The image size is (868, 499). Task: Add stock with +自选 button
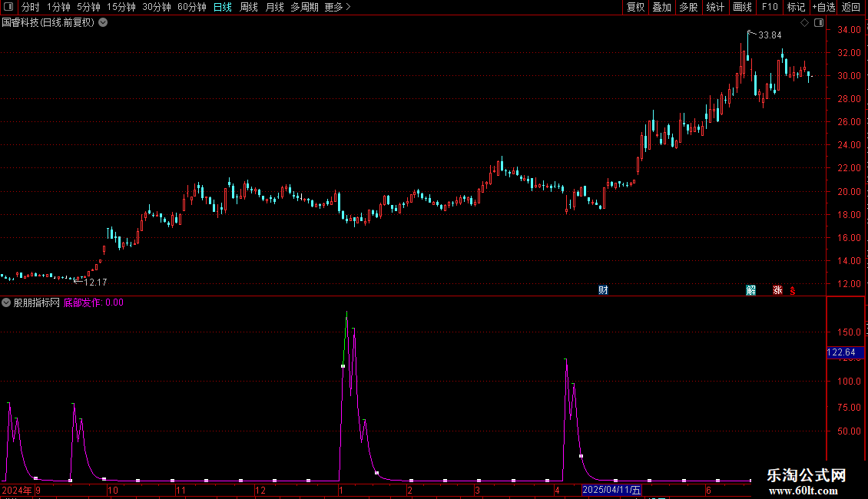pos(823,7)
